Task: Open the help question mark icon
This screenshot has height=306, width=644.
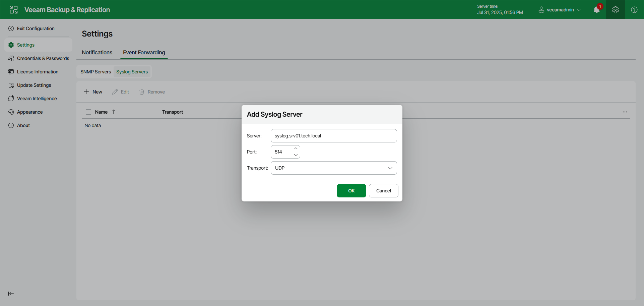Action: [634, 10]
